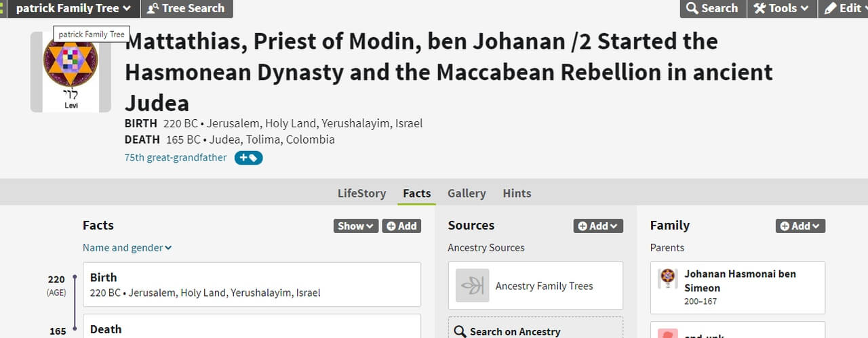Click the Search on Ancestry magnifier icon
Image resolution: width=868 pixels, height=338 pixels.
[x=460, y=331]
